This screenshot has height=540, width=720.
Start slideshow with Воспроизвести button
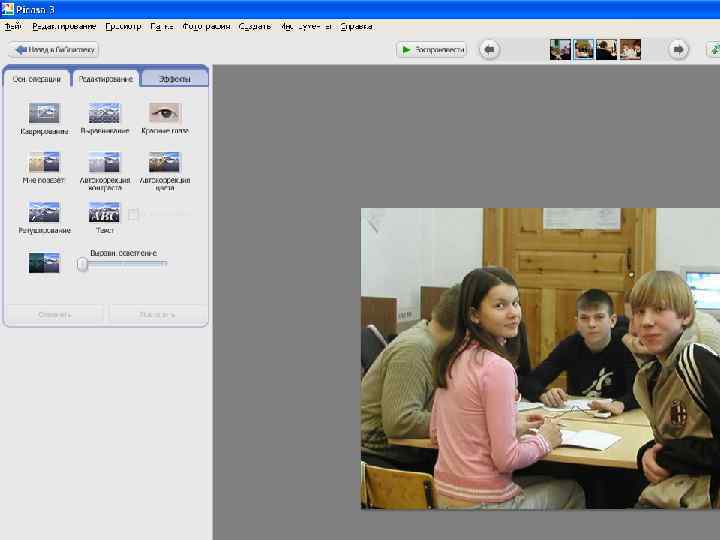tap(432, 50)
